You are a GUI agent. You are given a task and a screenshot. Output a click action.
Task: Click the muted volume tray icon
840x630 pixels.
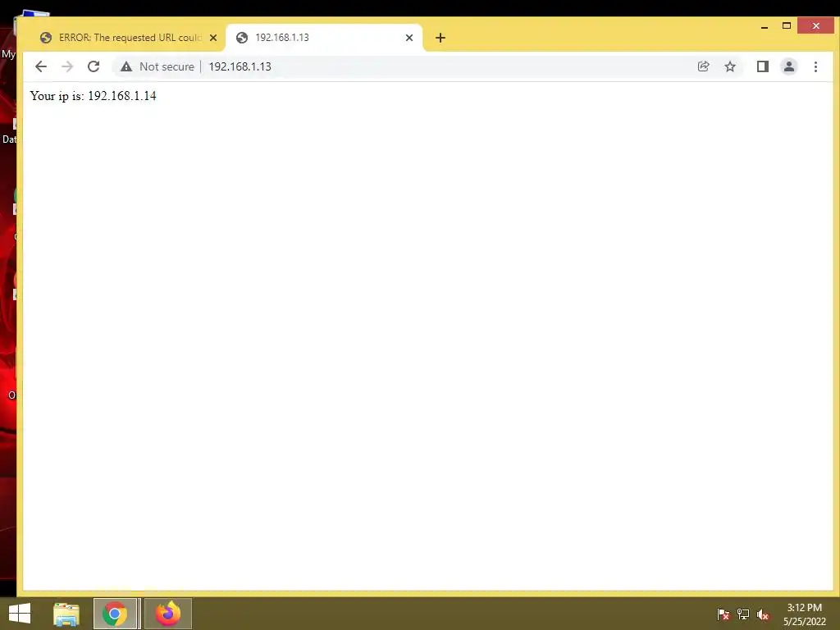[x=763, y=614]
